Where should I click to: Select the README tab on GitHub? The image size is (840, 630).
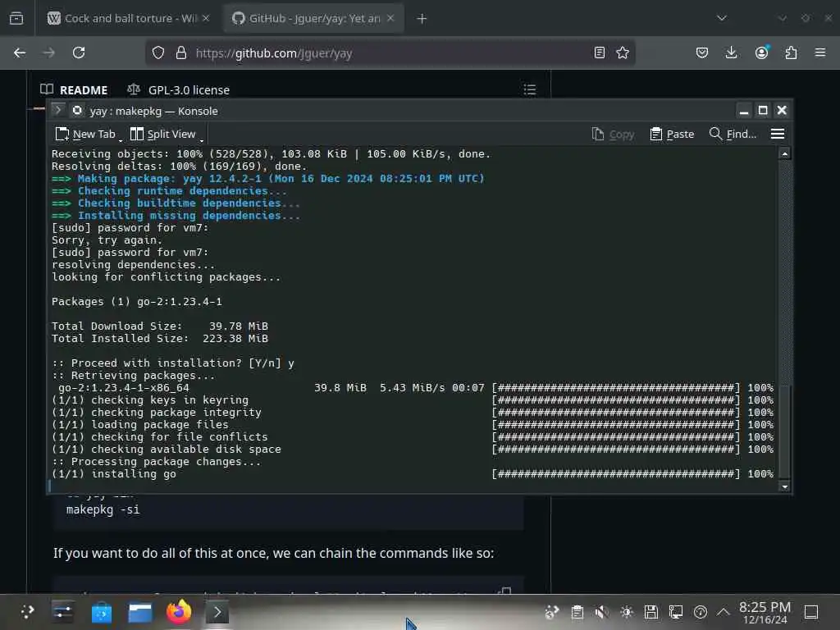[x=75, y=90]
